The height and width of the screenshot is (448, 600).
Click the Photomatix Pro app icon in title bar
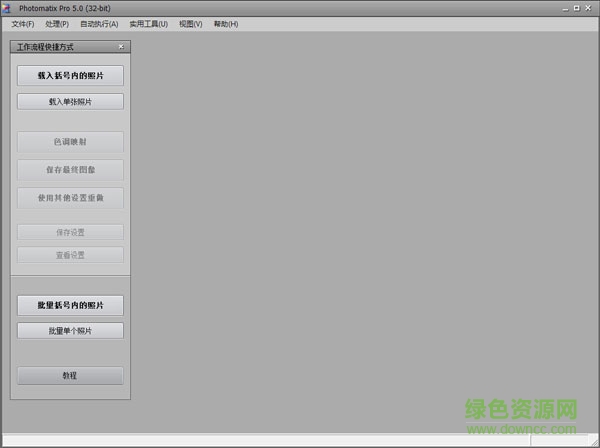point(6,8)
